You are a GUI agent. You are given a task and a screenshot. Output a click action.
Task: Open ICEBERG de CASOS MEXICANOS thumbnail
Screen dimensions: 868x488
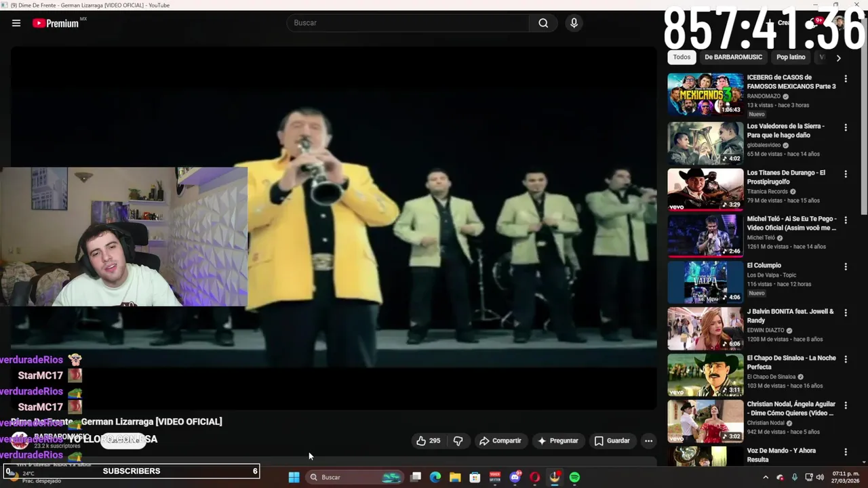705,94
